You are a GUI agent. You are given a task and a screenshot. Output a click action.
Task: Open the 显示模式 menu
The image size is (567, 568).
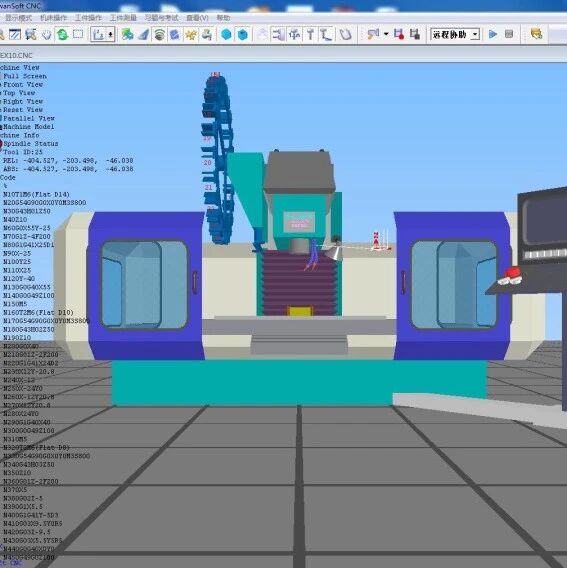pos(18,18)
